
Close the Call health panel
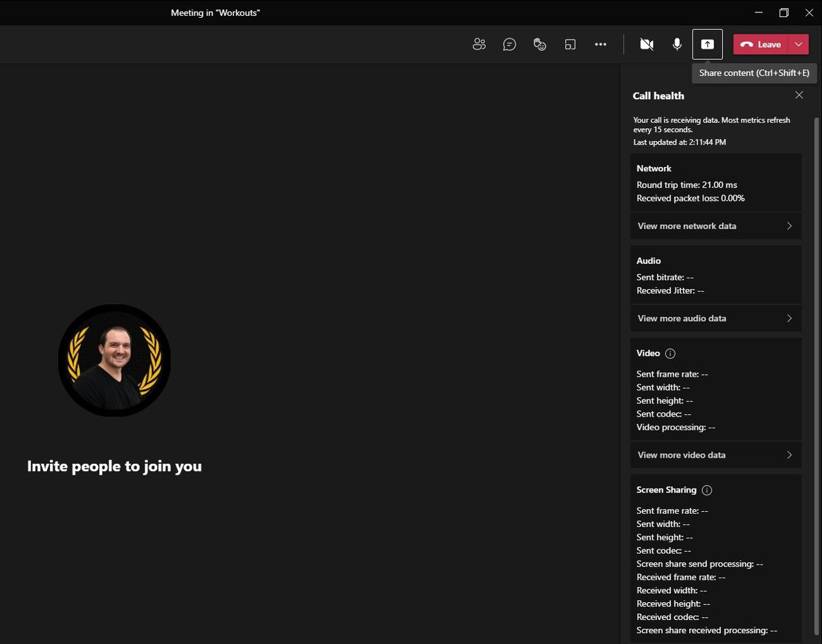click(799, 95)
